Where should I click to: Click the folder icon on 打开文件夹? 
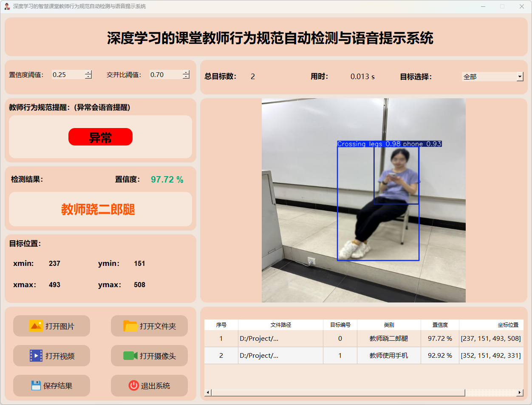[x=130, y=326]
